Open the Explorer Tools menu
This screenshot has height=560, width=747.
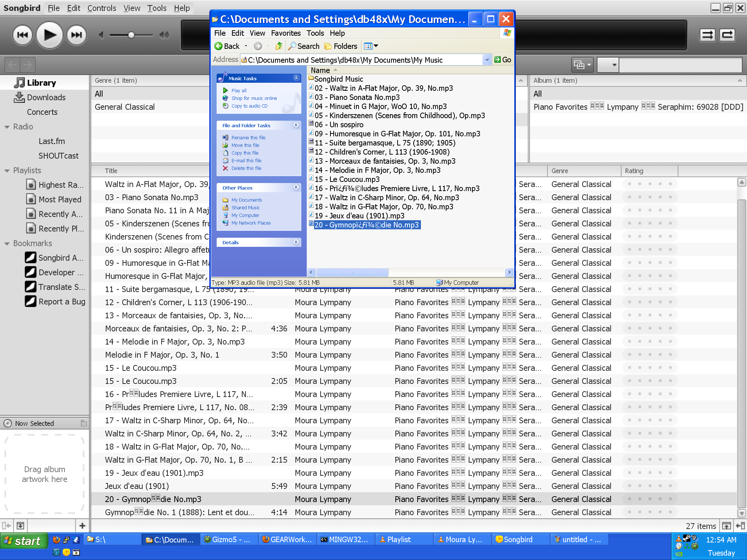315,33
